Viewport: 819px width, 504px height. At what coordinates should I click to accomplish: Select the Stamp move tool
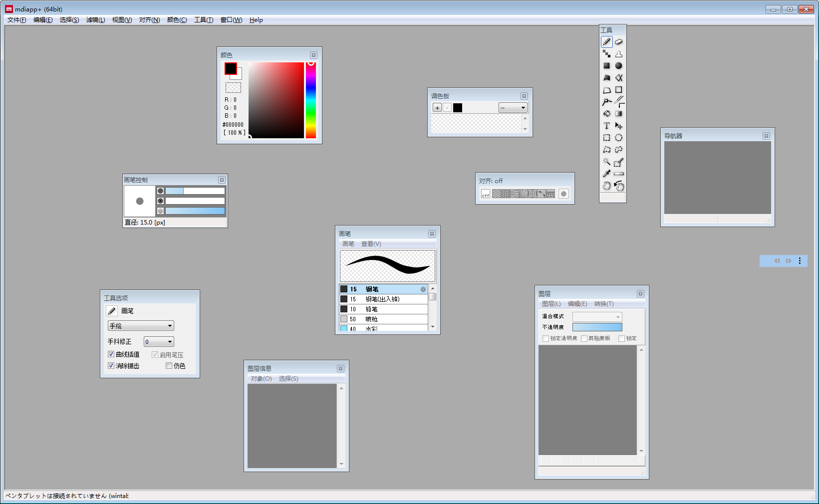pos(619,54)
